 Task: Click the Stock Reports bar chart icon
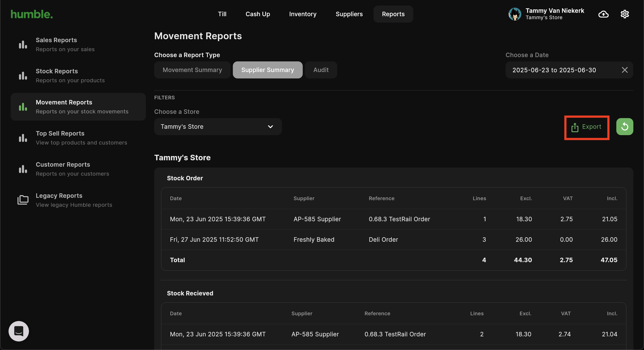(23, 75)
